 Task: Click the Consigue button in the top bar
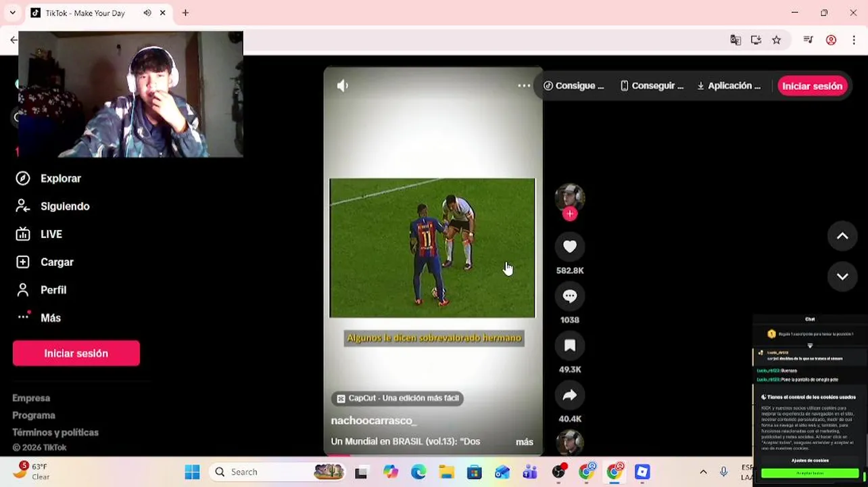click(574, 86)
